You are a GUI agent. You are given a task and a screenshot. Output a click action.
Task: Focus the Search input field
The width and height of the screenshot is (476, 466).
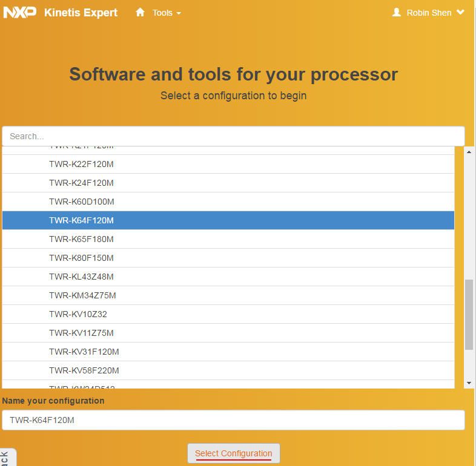(x=233, y=136)
